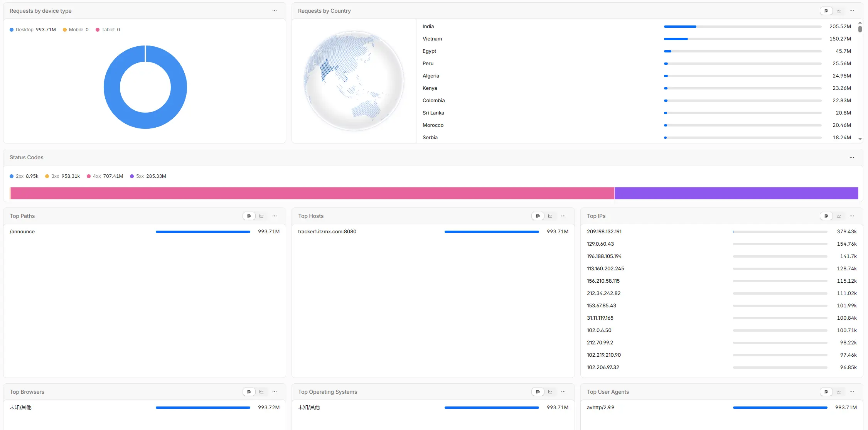
Task: Toggle the Mobile legend entry
Action: [x=76, y=30]
